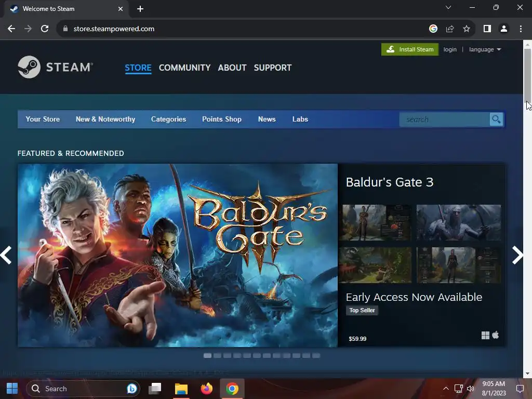Open network status icon in system tray
This screenshot has width=532, height=399.
[458, 389]
